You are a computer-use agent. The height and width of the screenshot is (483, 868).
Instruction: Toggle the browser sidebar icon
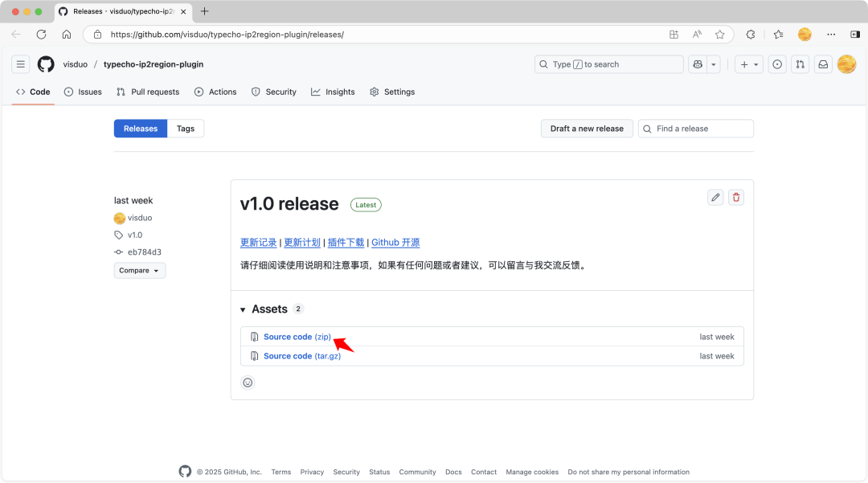(x=855, y=35)
